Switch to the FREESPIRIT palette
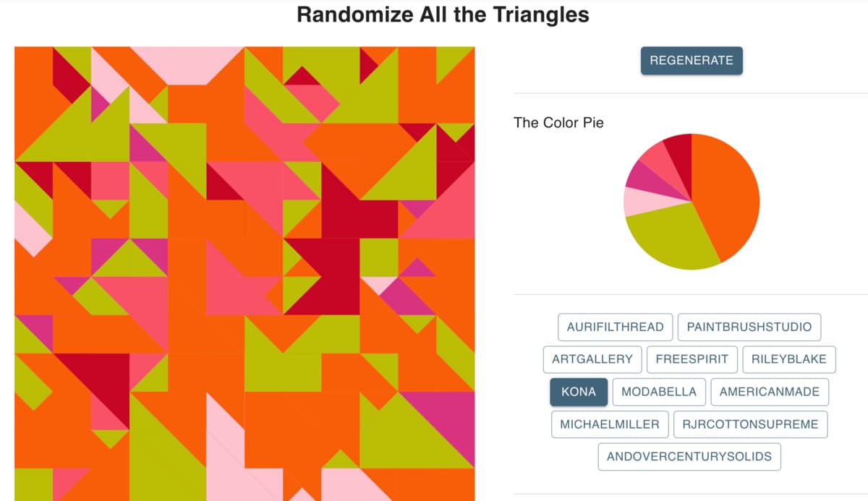 pos(692,359)
